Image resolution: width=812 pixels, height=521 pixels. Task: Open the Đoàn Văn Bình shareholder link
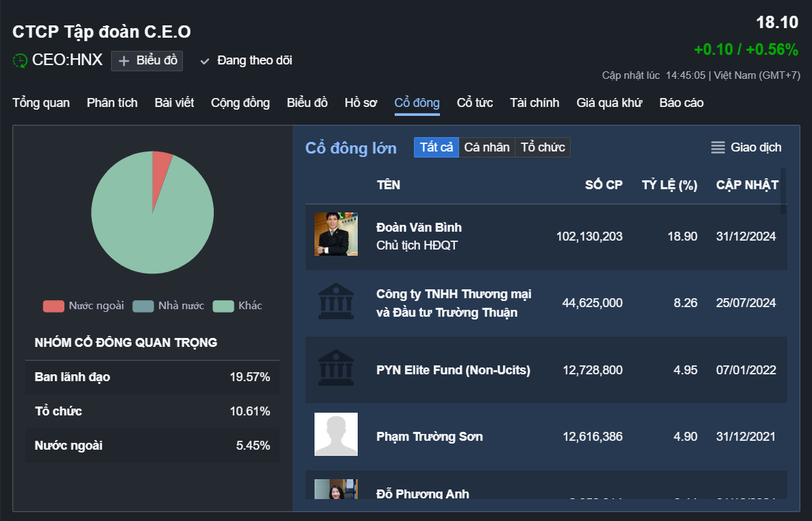tap(419, 228)
